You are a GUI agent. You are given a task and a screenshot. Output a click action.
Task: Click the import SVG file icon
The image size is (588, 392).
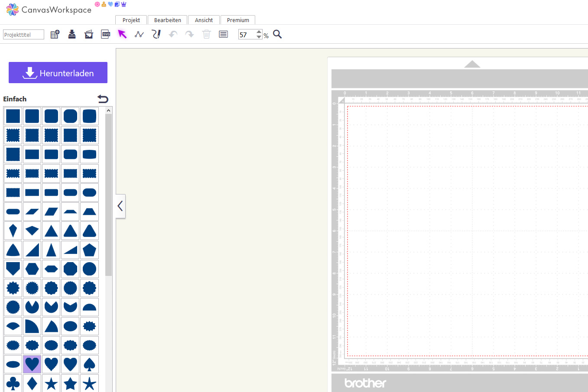(x=105, y=35)
